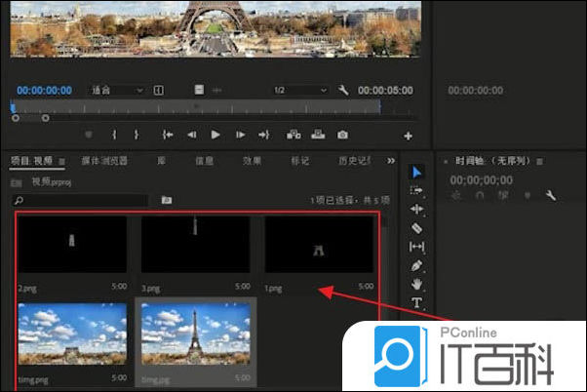Image resolution: width=587 pixels, height=392 pixels.
Task: Choose the Ripple Edit tool
Action: 416,209
